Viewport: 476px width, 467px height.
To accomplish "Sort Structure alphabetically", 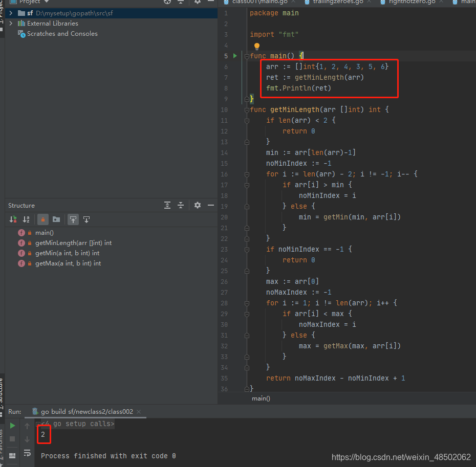I will click(26, 219).
